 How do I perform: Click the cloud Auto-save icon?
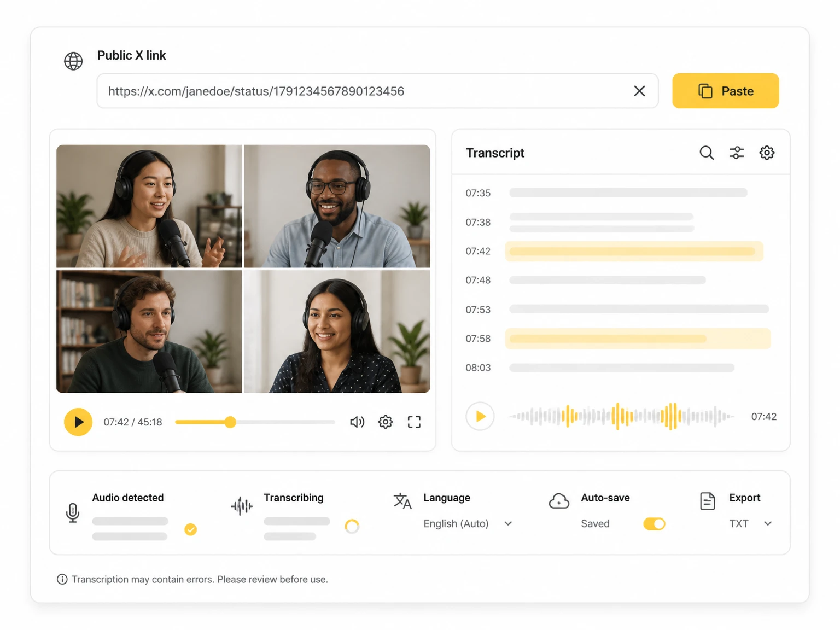[x=559, y=501]
